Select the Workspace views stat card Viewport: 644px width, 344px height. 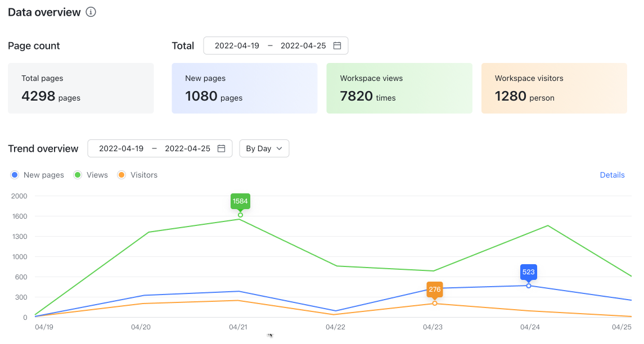tap(399, 88)
